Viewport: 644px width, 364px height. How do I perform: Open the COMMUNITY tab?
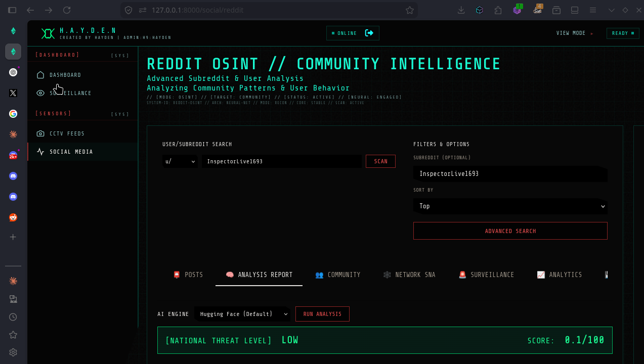click(x=338, y=275)
